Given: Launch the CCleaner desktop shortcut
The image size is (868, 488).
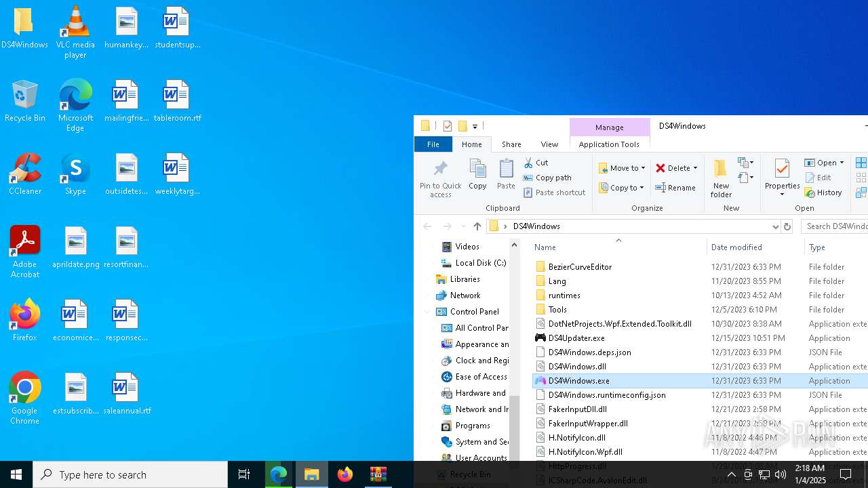Looking at the screenshot, I should tap(24, 175).
